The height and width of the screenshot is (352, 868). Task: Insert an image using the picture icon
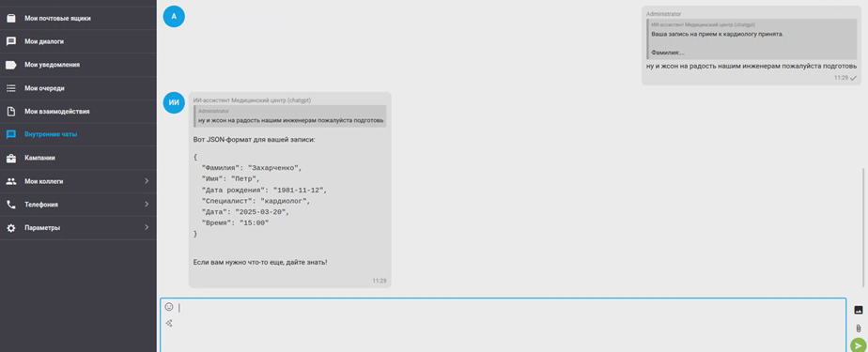[x=858, y=310]
